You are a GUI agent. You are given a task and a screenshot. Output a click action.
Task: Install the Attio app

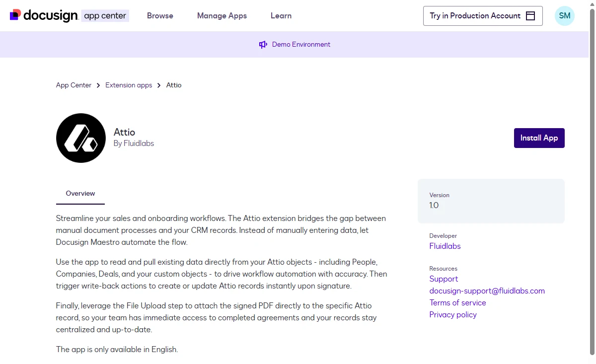tap(539, 138)
